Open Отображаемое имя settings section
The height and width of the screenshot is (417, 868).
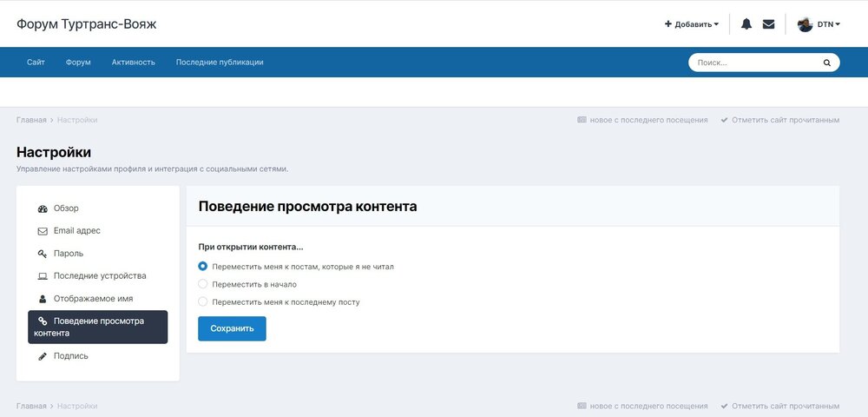[98, 299]
